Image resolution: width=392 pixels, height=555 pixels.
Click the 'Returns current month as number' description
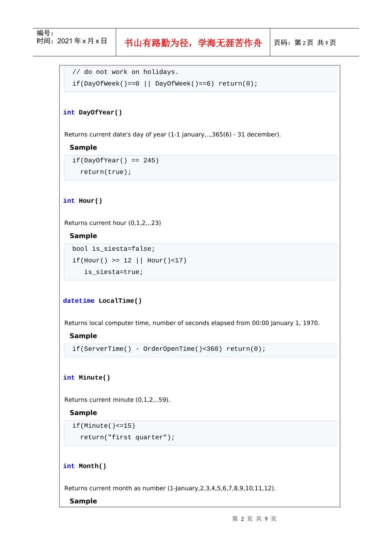(x=170, y=488)
